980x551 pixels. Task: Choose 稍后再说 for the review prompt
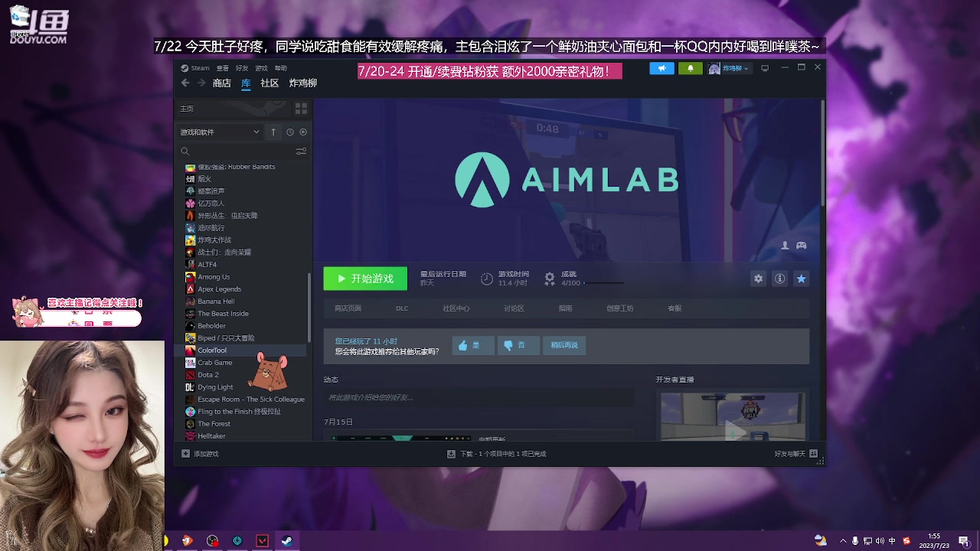tap(564, 345)
